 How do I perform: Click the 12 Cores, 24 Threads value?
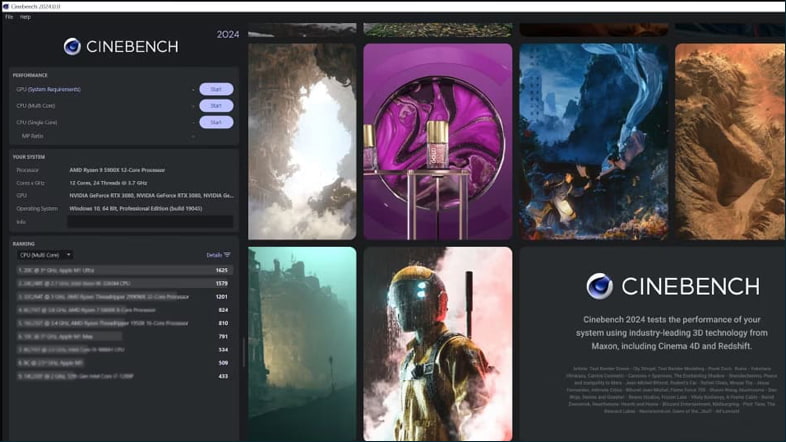coord(108,183)
